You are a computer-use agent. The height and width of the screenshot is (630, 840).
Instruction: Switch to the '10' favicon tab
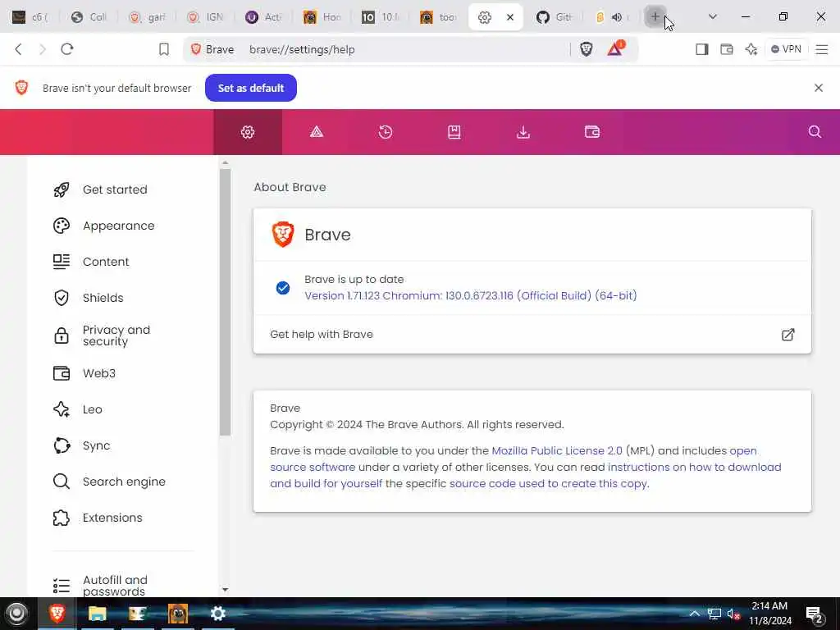pyautogui.click(x=380, y=17)
